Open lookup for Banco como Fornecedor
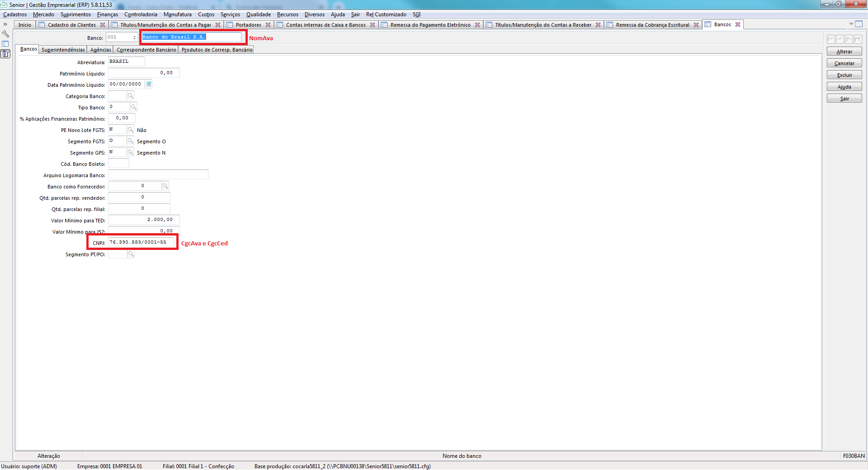The height and width of the screenshot is (470, 868). pyautogui.click(x=165, y=186)
